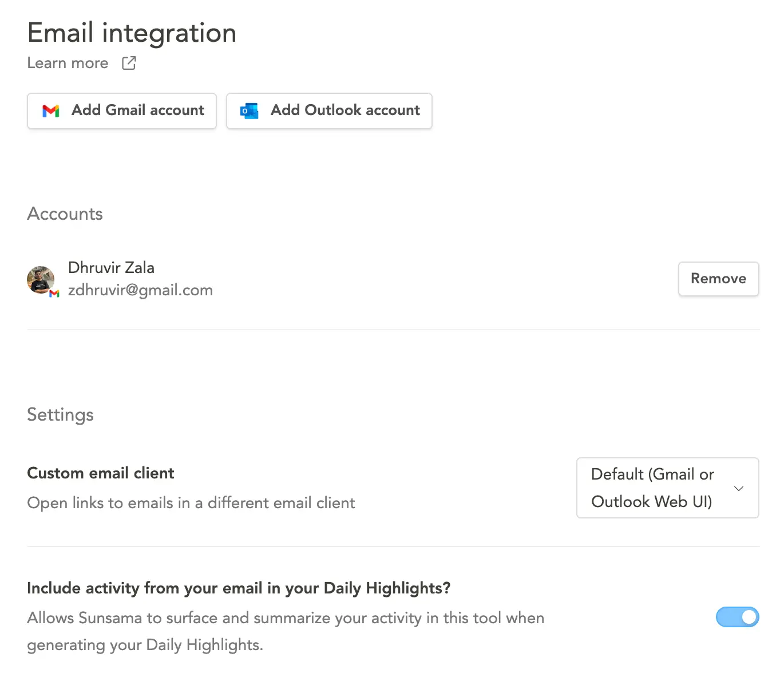Remove the connected Gmail account
The height and width of the screenshot is (673, 784).
(718, 279)
